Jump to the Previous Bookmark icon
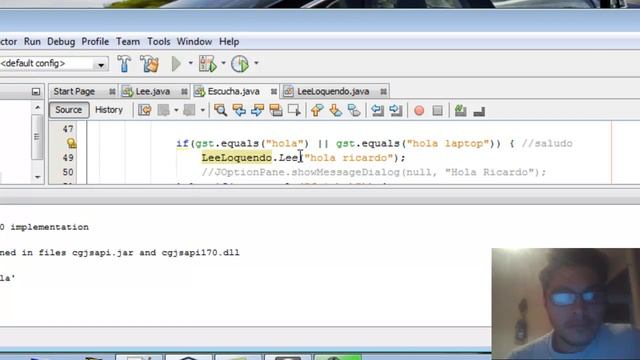The width and height of the screenshot is (640, 360). [317, 110]
